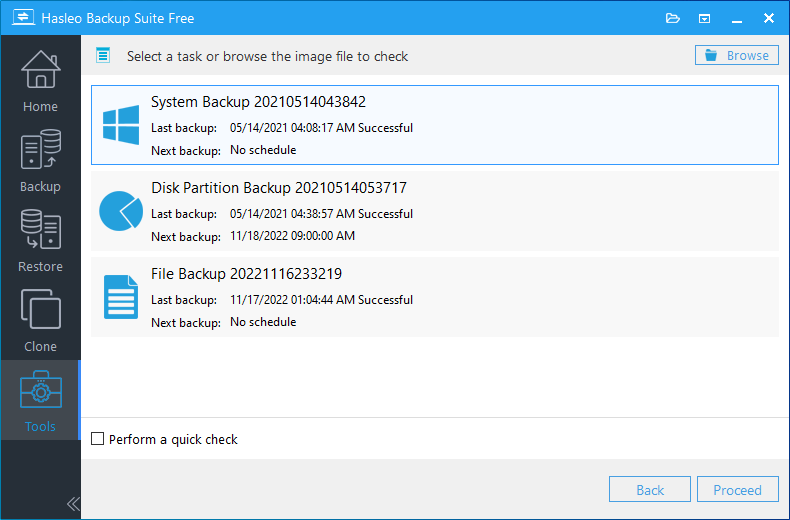Proceed with the selected task
Image resolution: width=790 pixels, height=520 pixels.
coord(738,489)
